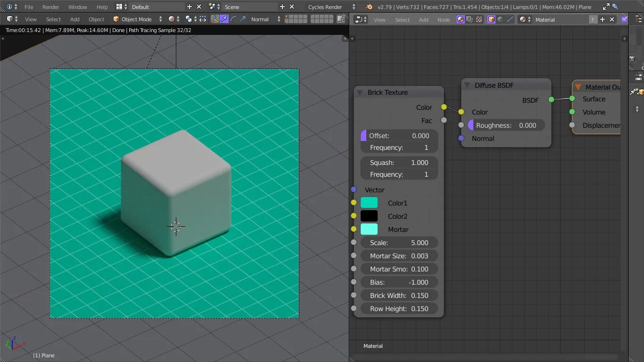Open the transform orientation dropdown showing Normal

(260, 19)
